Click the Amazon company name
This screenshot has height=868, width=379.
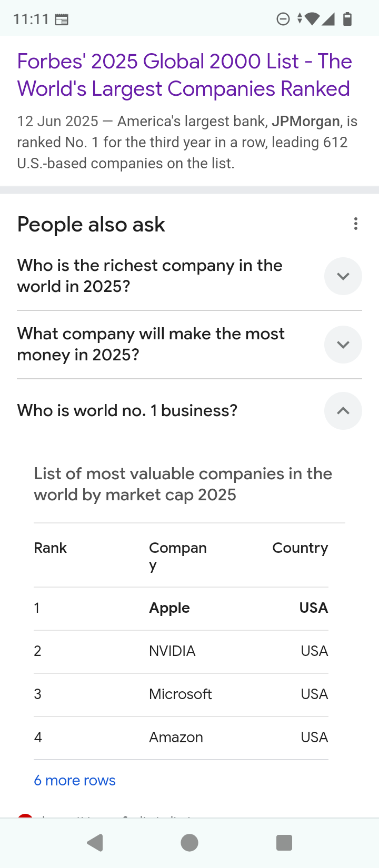176,738
